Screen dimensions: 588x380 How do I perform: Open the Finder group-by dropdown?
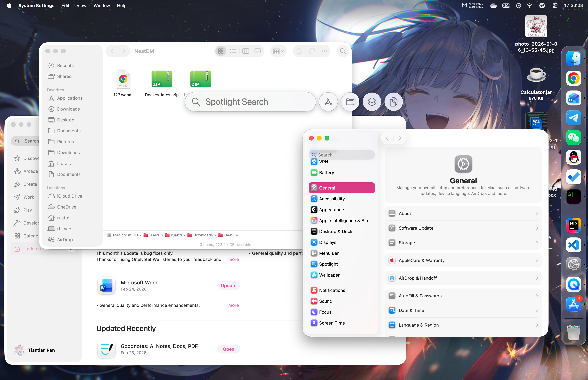[278, 51]
